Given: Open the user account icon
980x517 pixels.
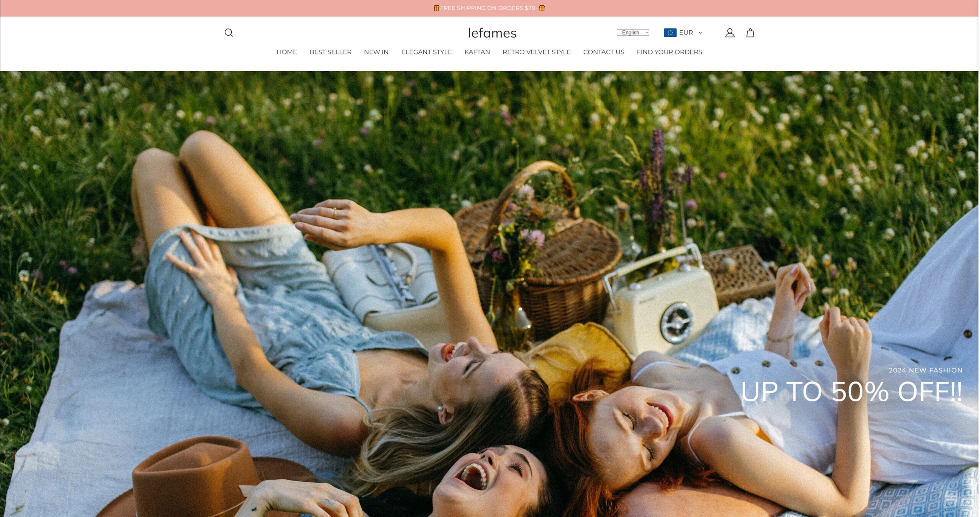Looking at the screenshot, I should pos(730,33).
